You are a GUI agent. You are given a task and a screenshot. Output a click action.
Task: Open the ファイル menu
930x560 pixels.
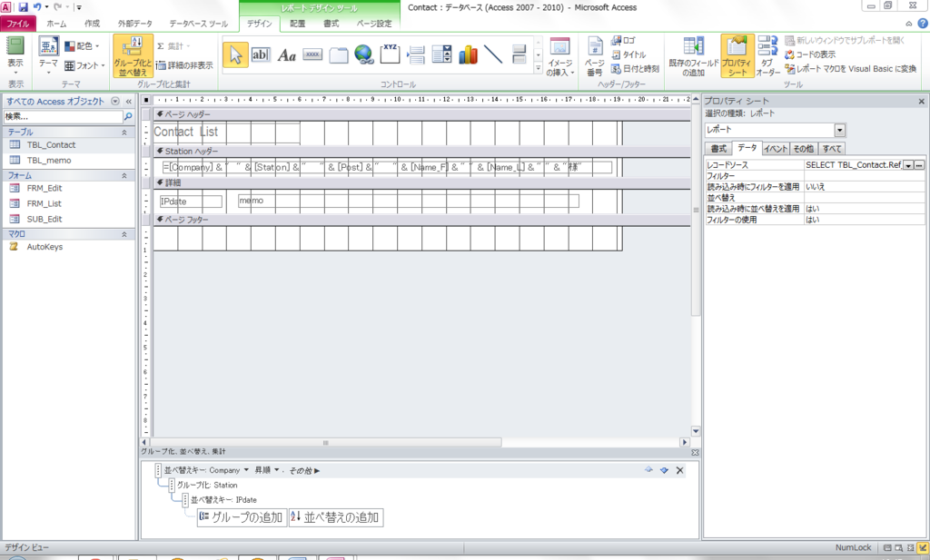coord(16,25)
